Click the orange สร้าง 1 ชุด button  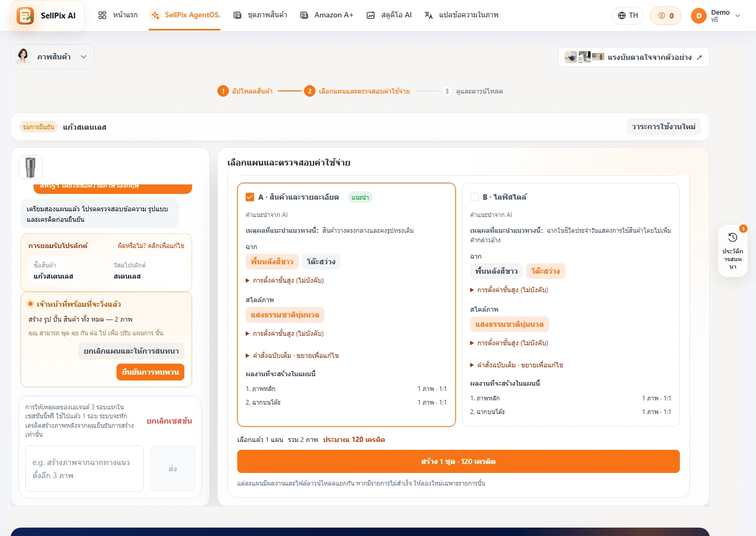pyautogui.click(x=458, y=461)
